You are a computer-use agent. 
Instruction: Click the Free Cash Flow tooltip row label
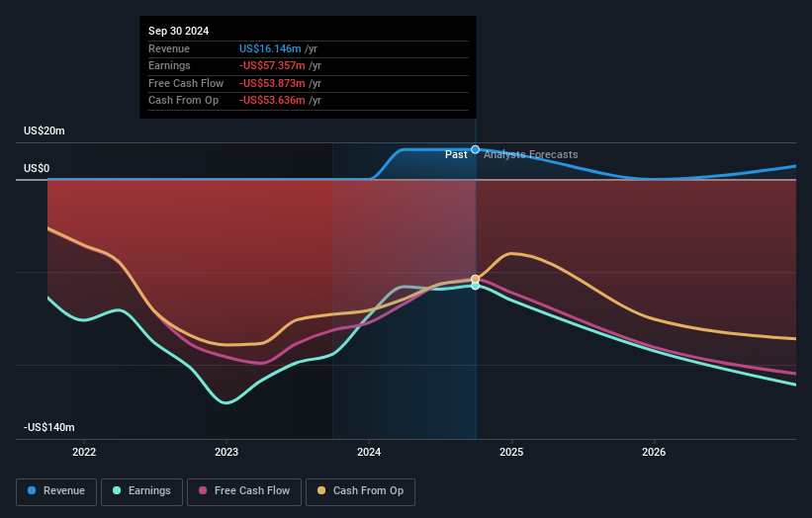click(x=186, y=83)
